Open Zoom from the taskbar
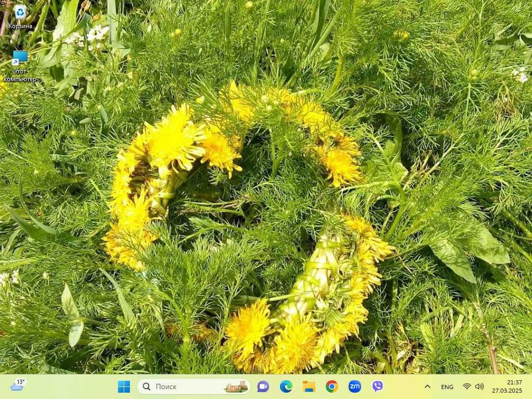532x399 pixels. point(355,386)
